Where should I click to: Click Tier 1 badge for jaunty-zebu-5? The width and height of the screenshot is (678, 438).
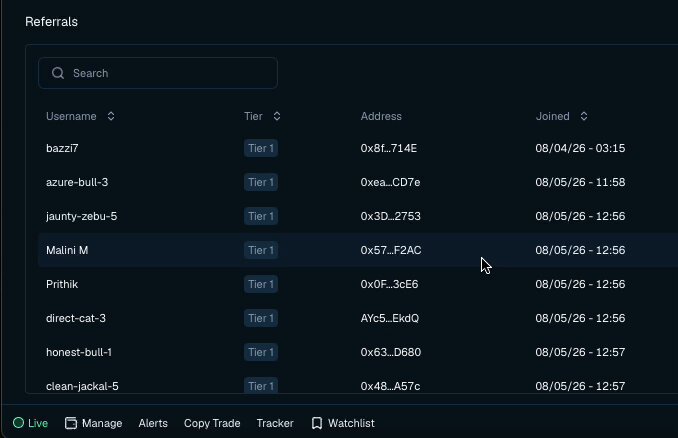click(261, 216)
